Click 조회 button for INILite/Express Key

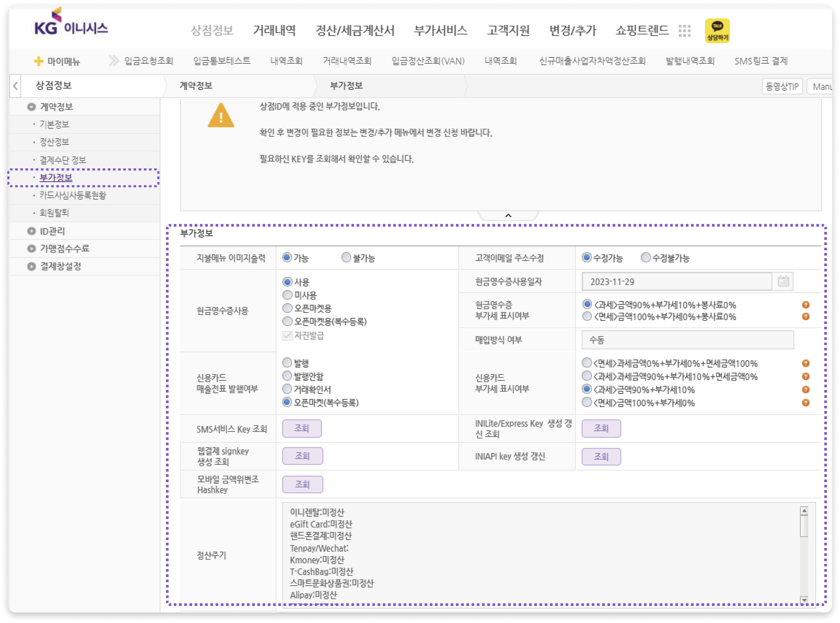pos(601,428)
